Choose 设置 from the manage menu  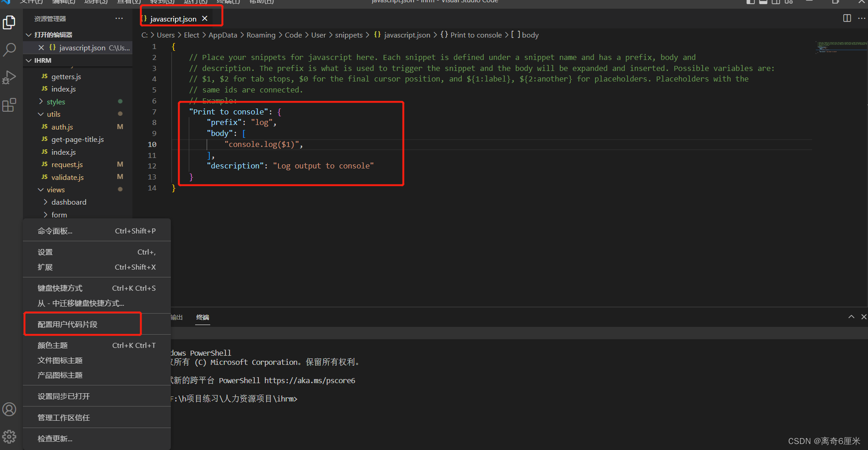tap(97, 252)
